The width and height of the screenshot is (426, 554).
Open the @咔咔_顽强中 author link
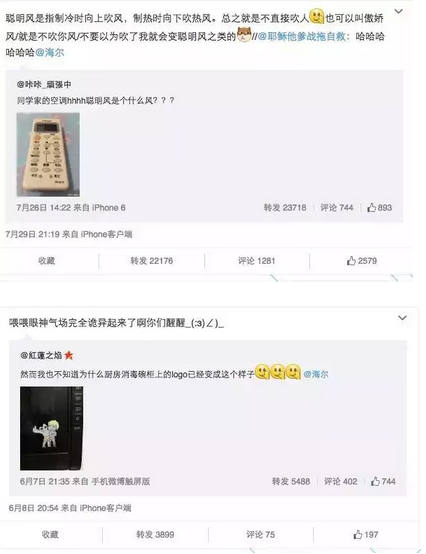tap(44, 84)
